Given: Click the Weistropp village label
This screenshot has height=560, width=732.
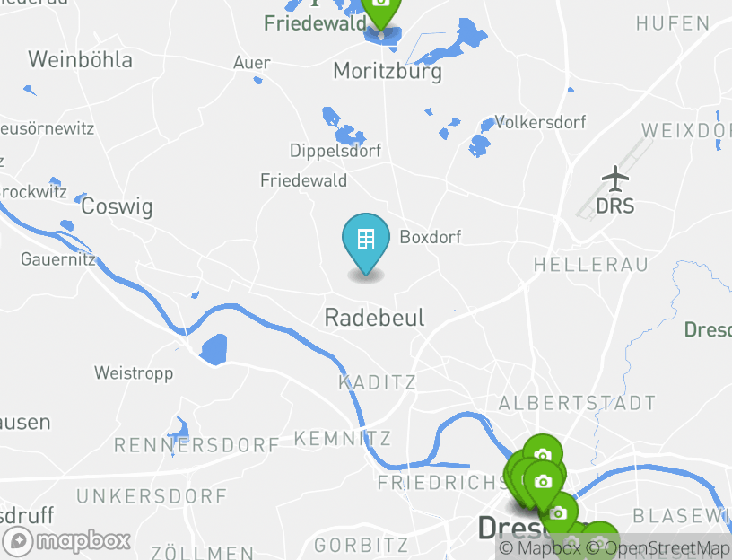Looking at the screenshot, I should pos(134,373).
